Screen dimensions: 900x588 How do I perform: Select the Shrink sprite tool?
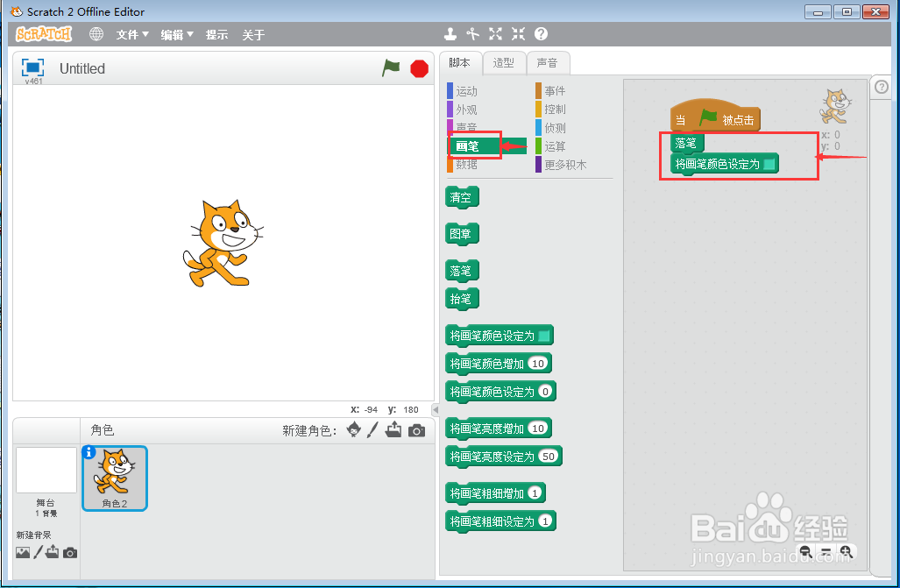518,34
